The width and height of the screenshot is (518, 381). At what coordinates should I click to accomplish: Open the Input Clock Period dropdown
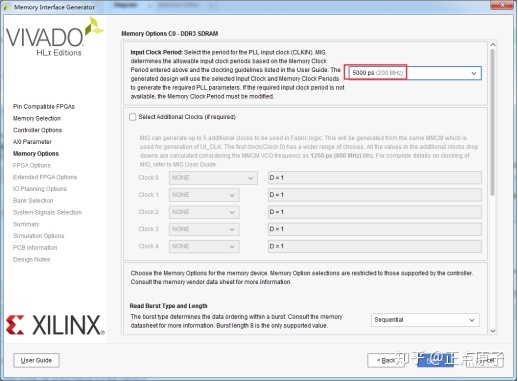pyautogui.click(x=415, y=73)
